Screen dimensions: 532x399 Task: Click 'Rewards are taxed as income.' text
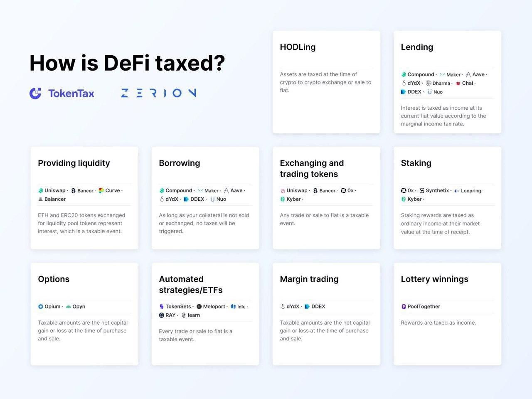point(438,323)
